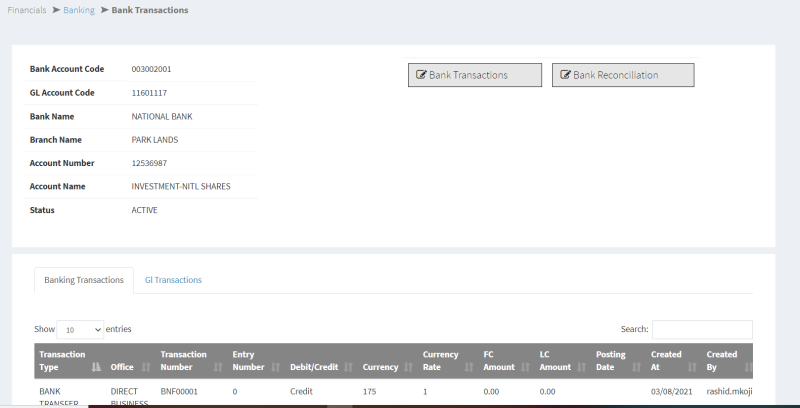This screenshot has width=800, height=408.
Task: Sort by Entry Number column icon
Action: tap(275, 368)
